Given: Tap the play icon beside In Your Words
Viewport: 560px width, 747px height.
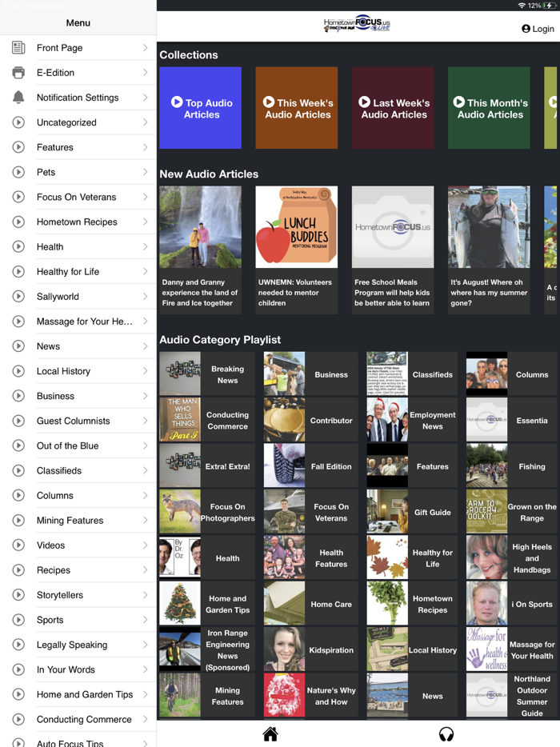Looking at the screenshot, I should coord(18,669).
